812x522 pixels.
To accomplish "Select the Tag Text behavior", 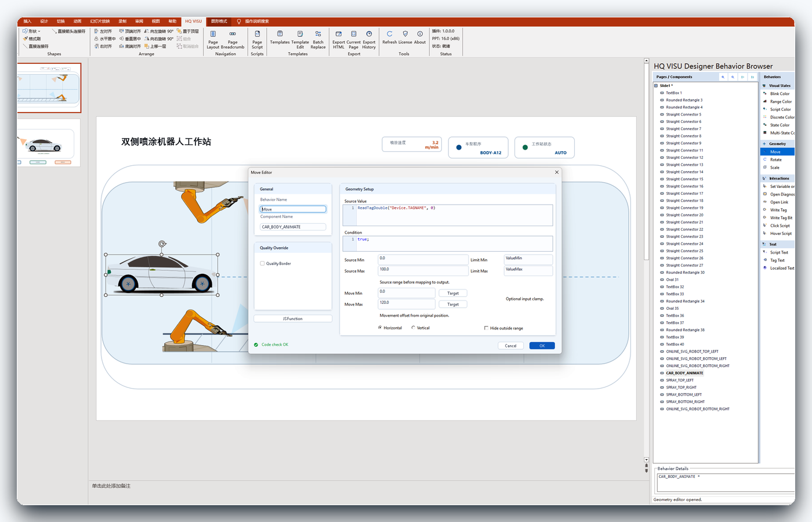I will [777, 260].
